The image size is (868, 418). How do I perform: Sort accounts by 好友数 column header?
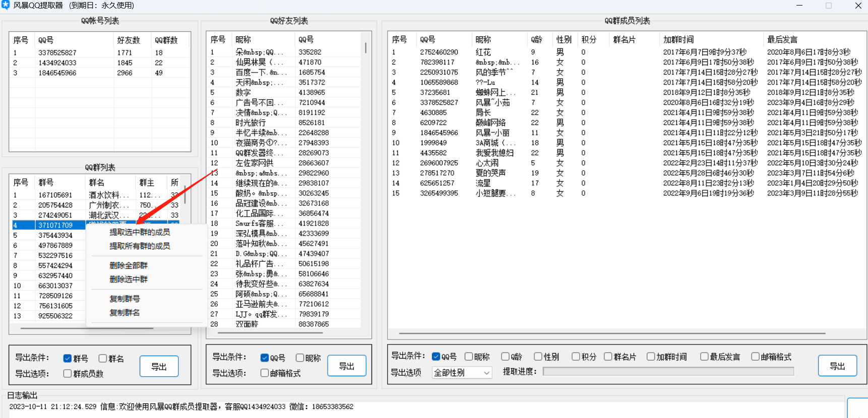tap(133, 40)
